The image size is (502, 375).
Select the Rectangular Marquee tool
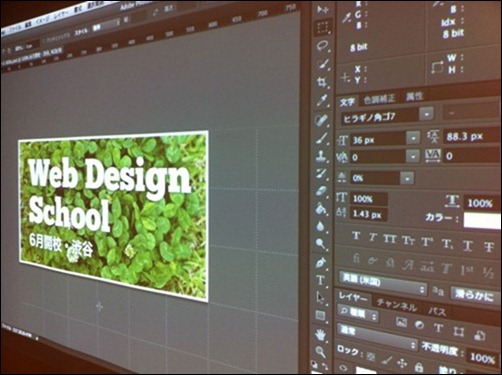pyautogui.click(x=322, y=28)
